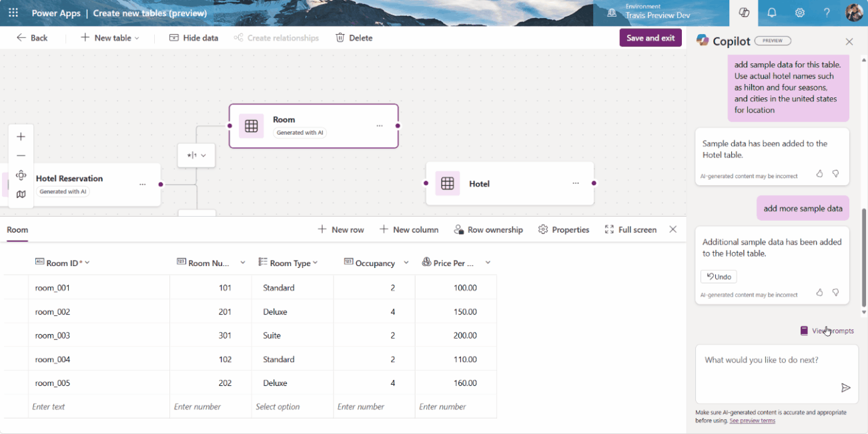Viewport: 868px width, 434px height.
Task: Give a thumbs up to the latest Copilot response
Action: [819, 292]
